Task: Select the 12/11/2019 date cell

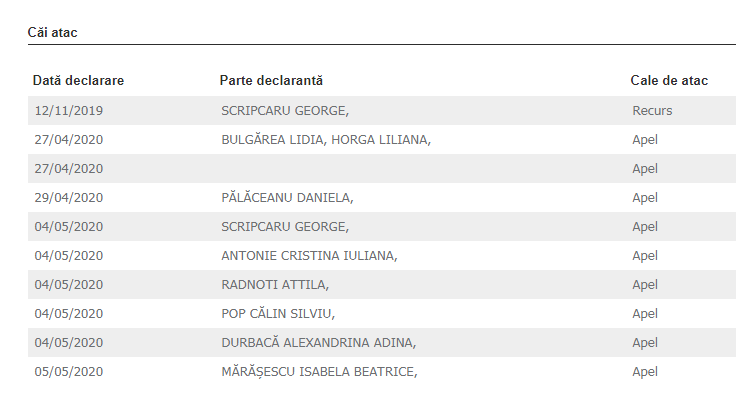Action: tap(68, 110)
